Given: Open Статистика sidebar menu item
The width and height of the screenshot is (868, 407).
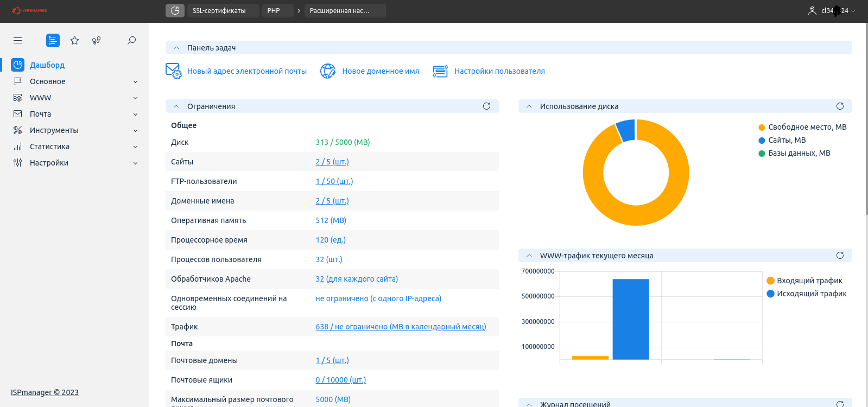Looking at the screenshot, I should [x=50, y=147].
